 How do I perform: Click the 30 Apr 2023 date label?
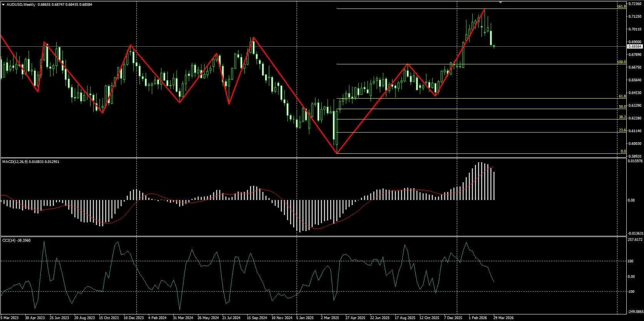(x=35, y=318)
